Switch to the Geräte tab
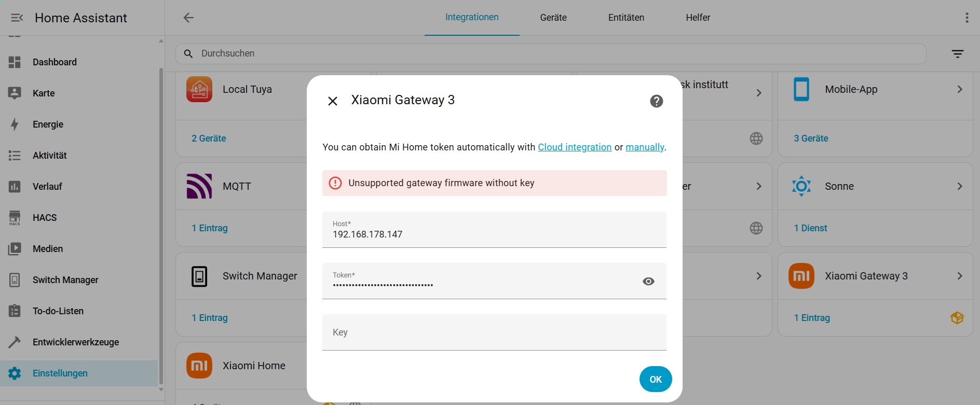980x405 pixels. coord(553,18)
